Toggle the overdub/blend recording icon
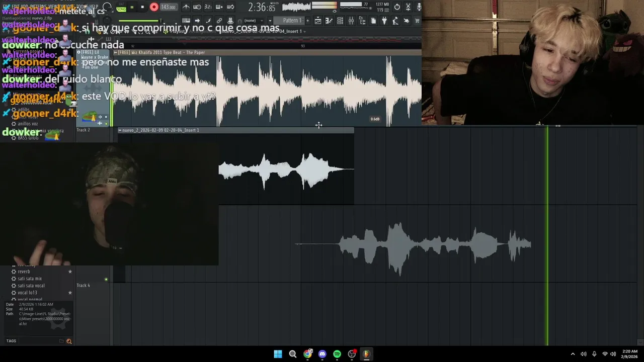 219,7
